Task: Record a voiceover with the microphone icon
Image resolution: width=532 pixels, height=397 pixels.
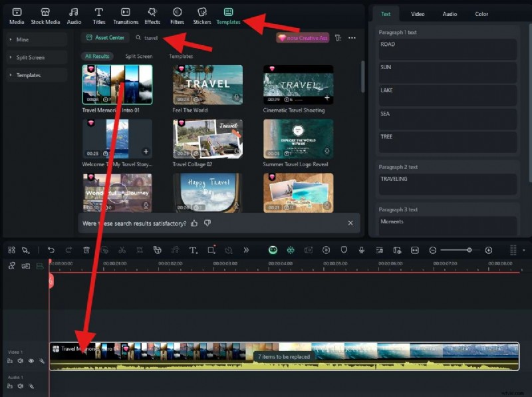Action: click(361, 251)
